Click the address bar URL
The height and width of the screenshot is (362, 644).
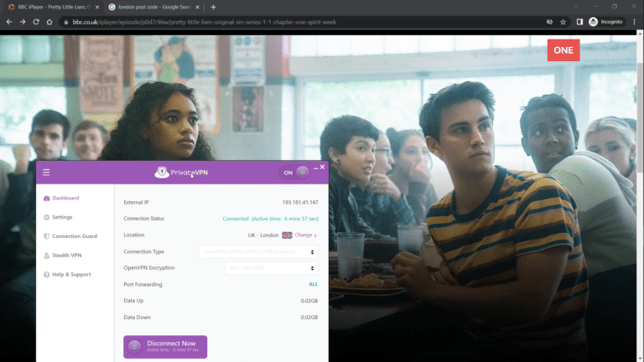pos(205,22)
